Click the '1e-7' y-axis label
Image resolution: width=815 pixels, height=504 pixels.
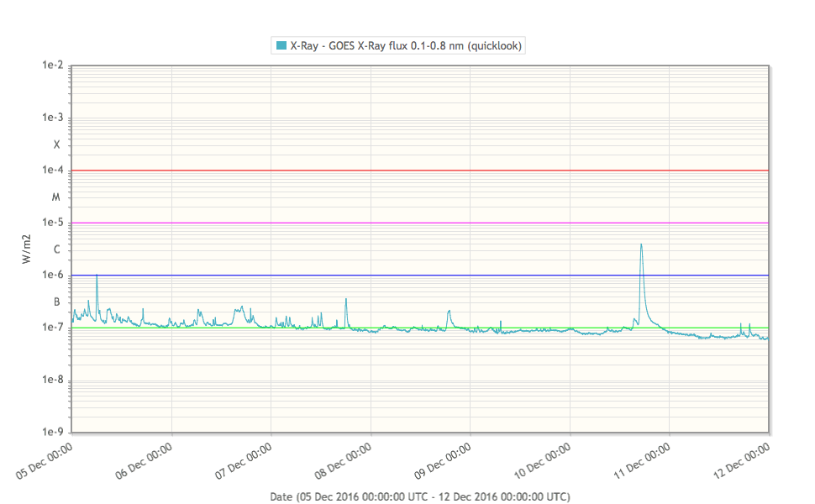click(x=52, y=328)
